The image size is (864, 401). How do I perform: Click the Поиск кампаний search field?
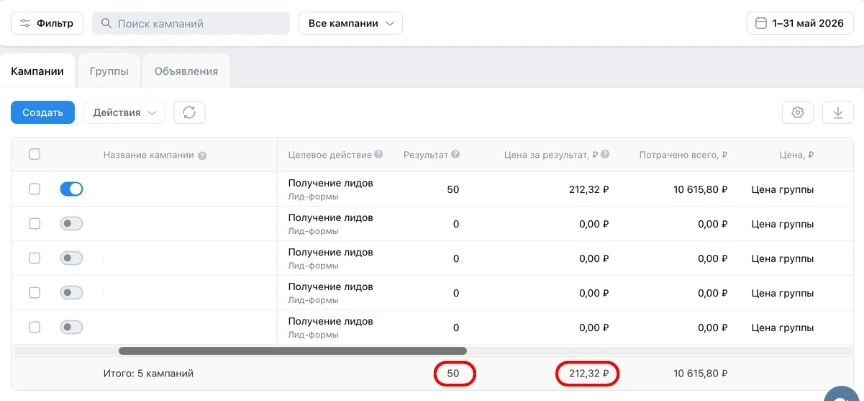click(191, 24)
